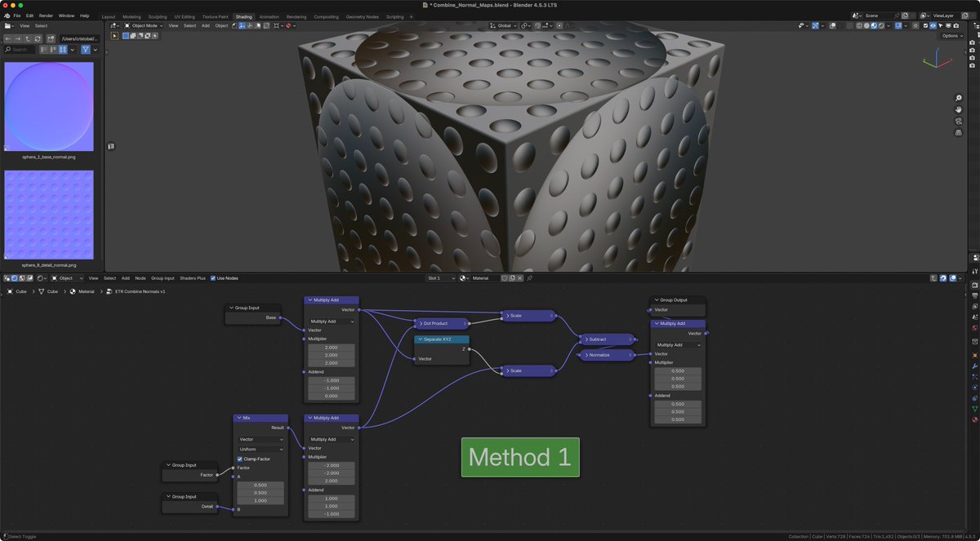Expand the collapsed Normalize node
Viewport: 980px width, 541px height.
(586, 355)
